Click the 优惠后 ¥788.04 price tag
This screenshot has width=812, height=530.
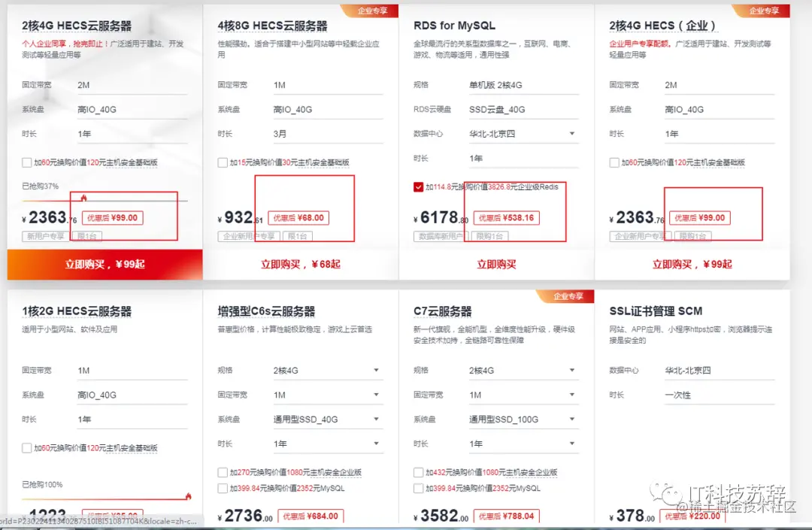[507, 516]
